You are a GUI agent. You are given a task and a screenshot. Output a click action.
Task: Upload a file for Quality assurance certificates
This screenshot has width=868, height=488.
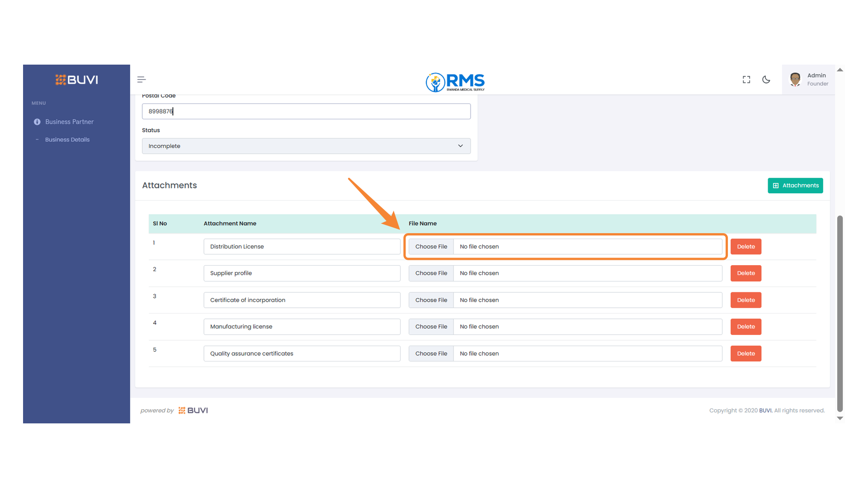[x=431, y=353]
